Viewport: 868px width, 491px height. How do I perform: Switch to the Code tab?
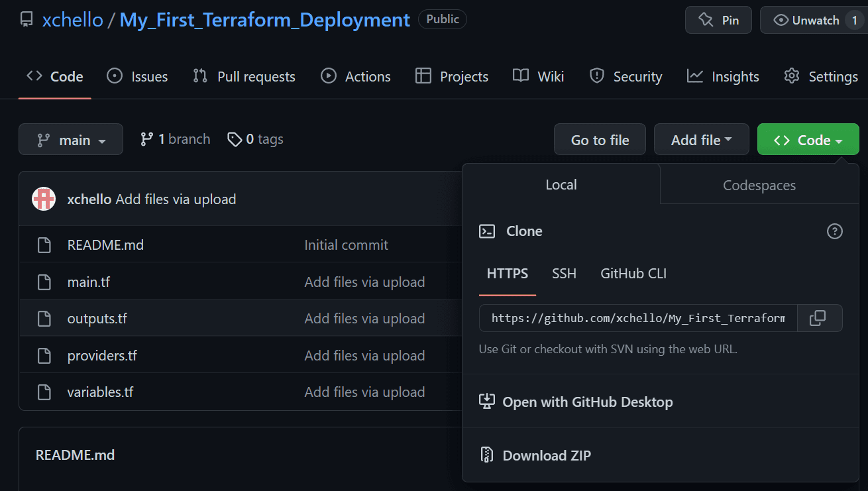click(55, 76)
